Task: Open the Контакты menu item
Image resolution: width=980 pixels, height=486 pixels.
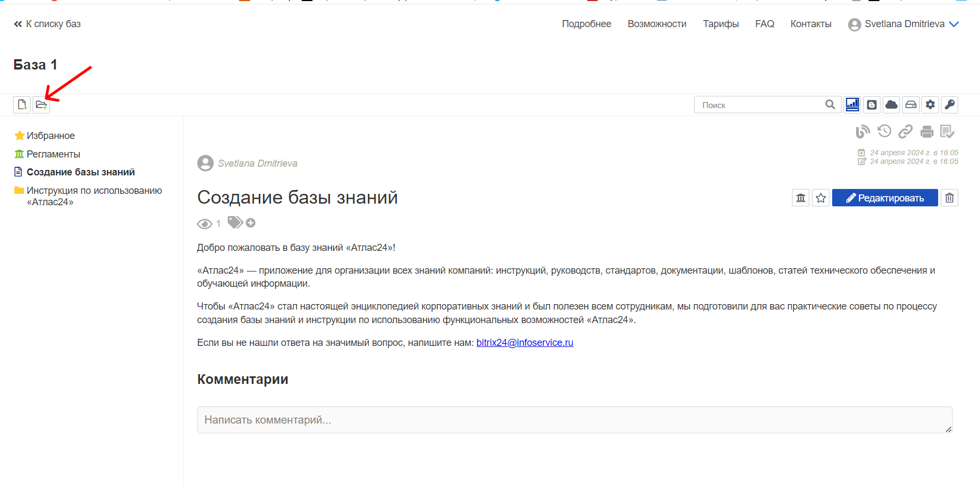Action: pos(811,24)
